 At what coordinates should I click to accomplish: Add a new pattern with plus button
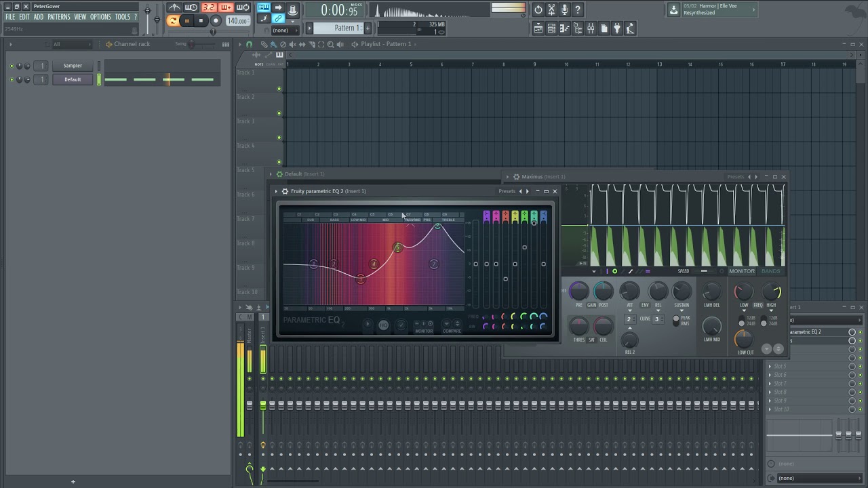[x=368, y=28]
